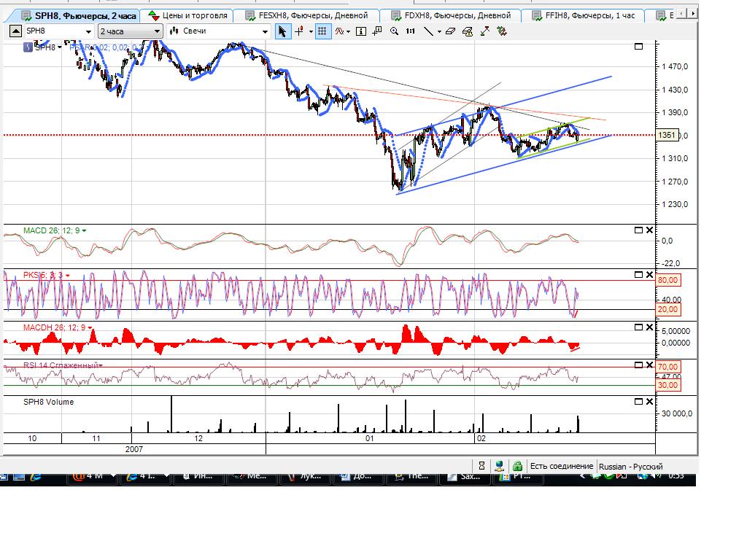747x560 pixels.
Task: Maximize the PKS stochastic pane
Action: click(x=639, y=275)
